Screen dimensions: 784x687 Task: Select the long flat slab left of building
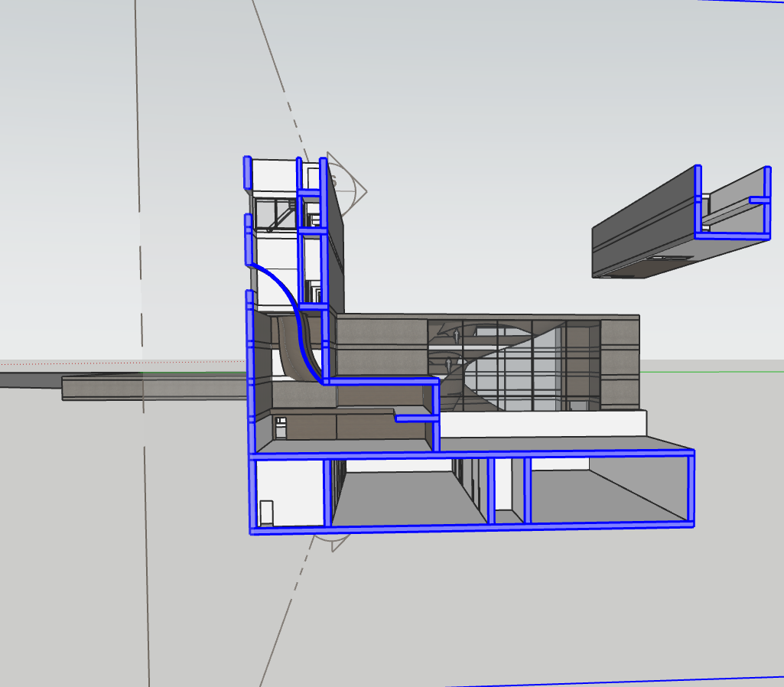154,388
